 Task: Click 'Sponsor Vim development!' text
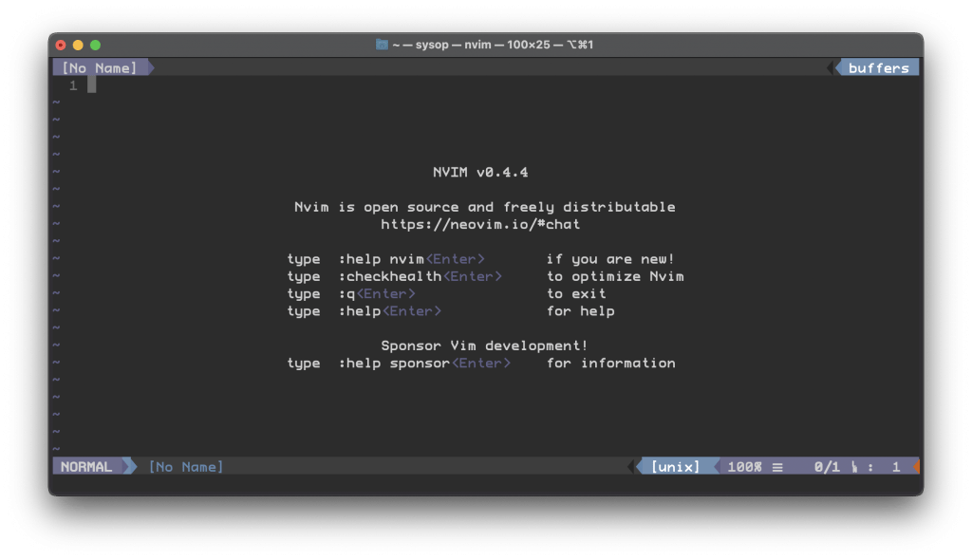[484, 346]
